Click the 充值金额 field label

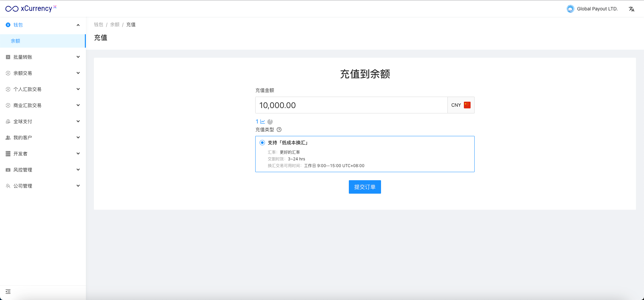pyautogui.click(x=265, y=90)
